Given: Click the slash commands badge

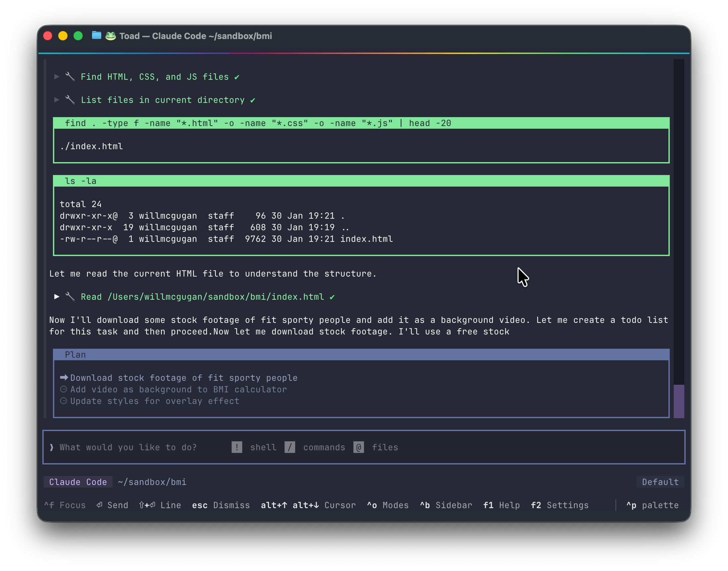Looking at the screenshot, I should pyautogui.click(x=290, y=447).
